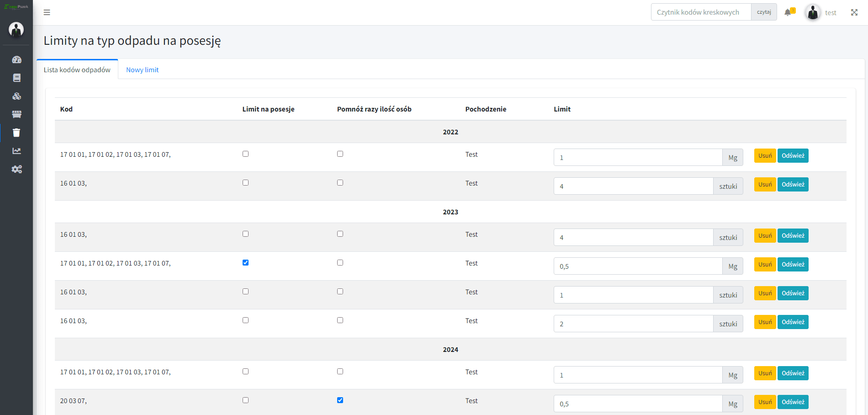Open the statistics chart icon in sidebar
The height and width of the screenshot is (415, 868).
click(16, 151)
